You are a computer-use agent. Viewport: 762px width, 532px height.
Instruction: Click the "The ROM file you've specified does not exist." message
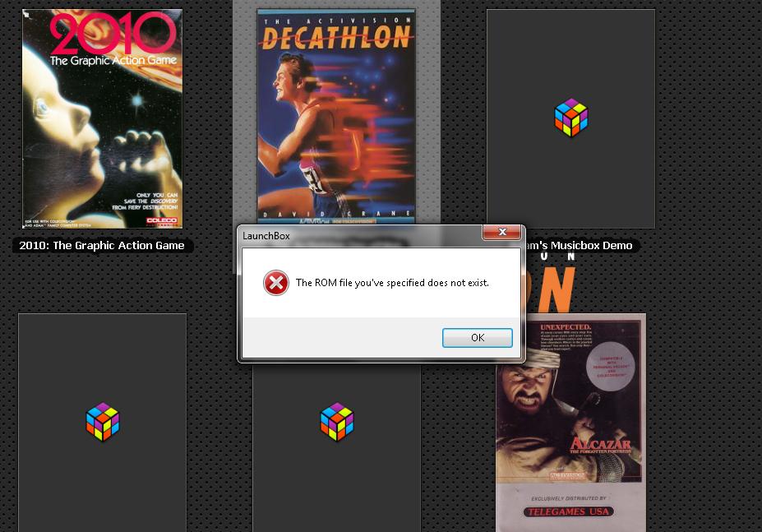[x=392, y=283]
